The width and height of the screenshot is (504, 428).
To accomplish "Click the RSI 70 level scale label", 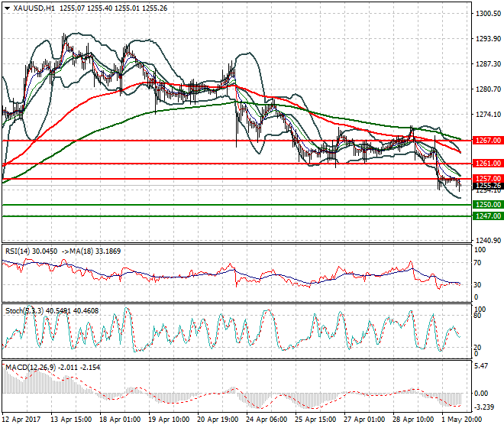I will pos(477,263).
